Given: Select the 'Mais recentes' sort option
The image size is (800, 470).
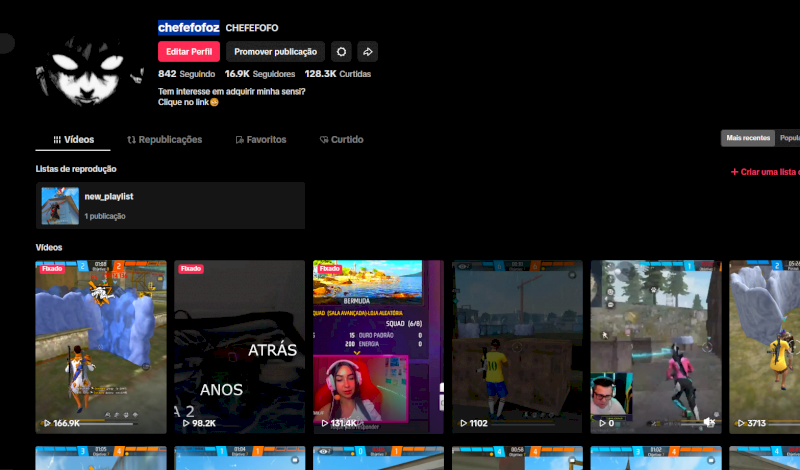Looking at the screenshot, I should pyautogui.click(x=748, y=138).
